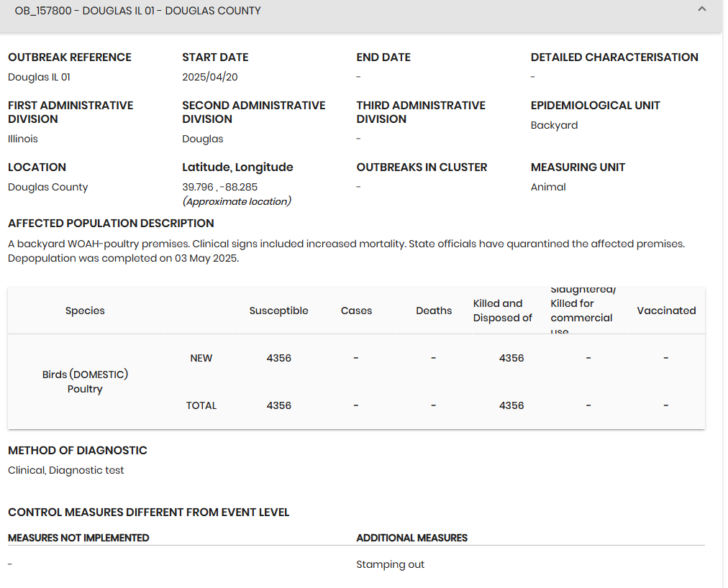The width and height of the screenshot is (728, 588).
Task: Collapse the OB_157800 outbreak panel chevron
Action: tap(701, 9)
